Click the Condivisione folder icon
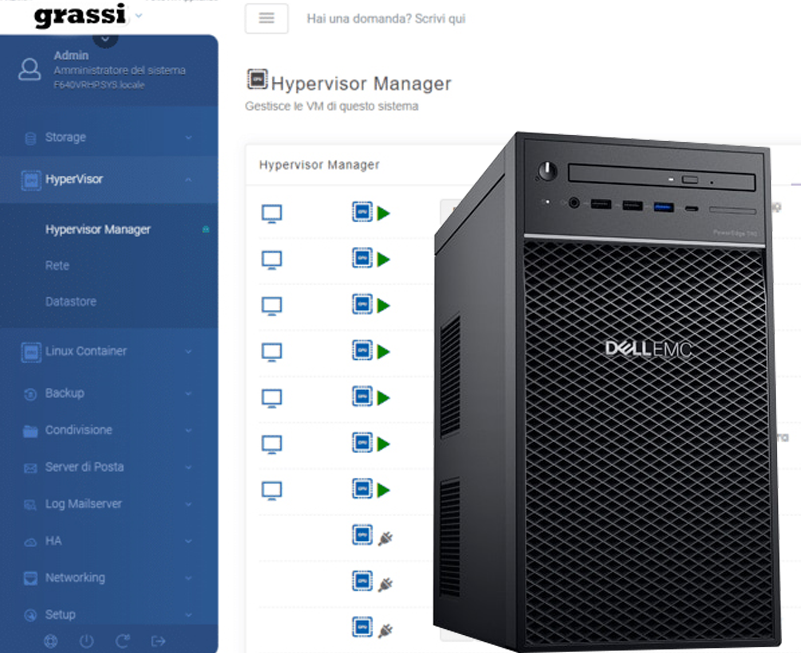The height and width of the screenshot is (653, 801). click(x=31, y=431)
